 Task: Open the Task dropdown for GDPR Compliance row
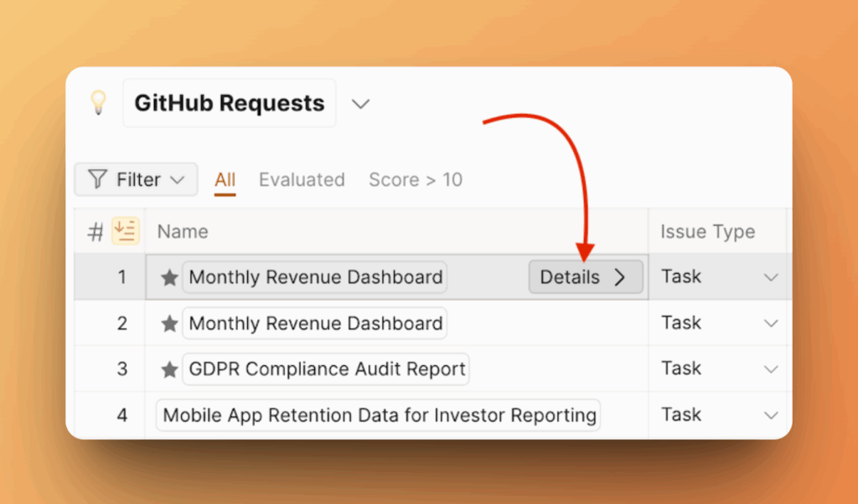pyautogui.click(x=771, y=369)
